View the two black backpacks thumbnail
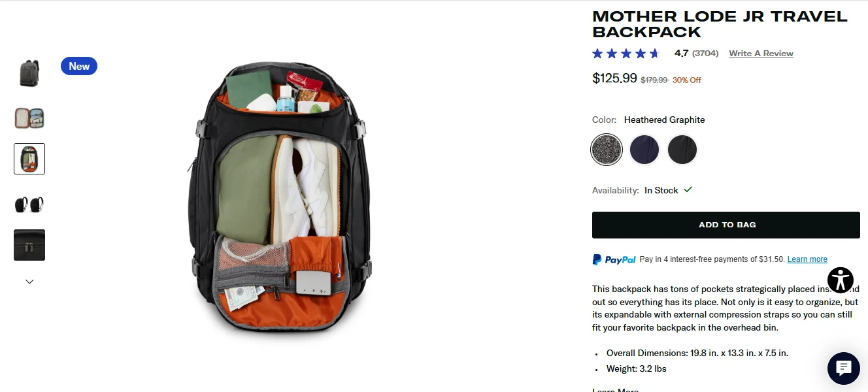The height and width of the screenshot is (392, 868). tap(29, 204)
